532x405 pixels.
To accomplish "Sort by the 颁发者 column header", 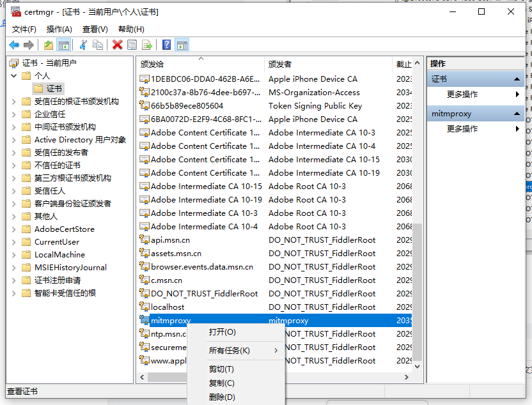I will click(x=328, y=64).
